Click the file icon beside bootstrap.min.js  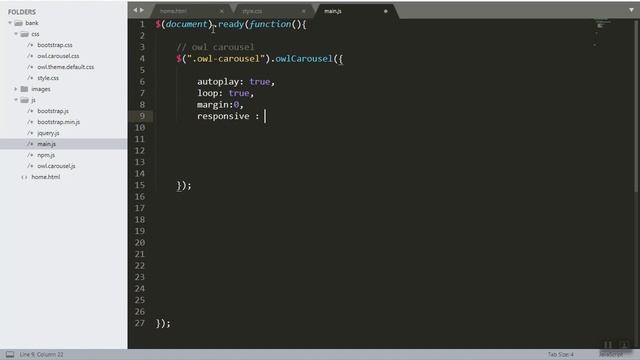[x=30, y=122]
